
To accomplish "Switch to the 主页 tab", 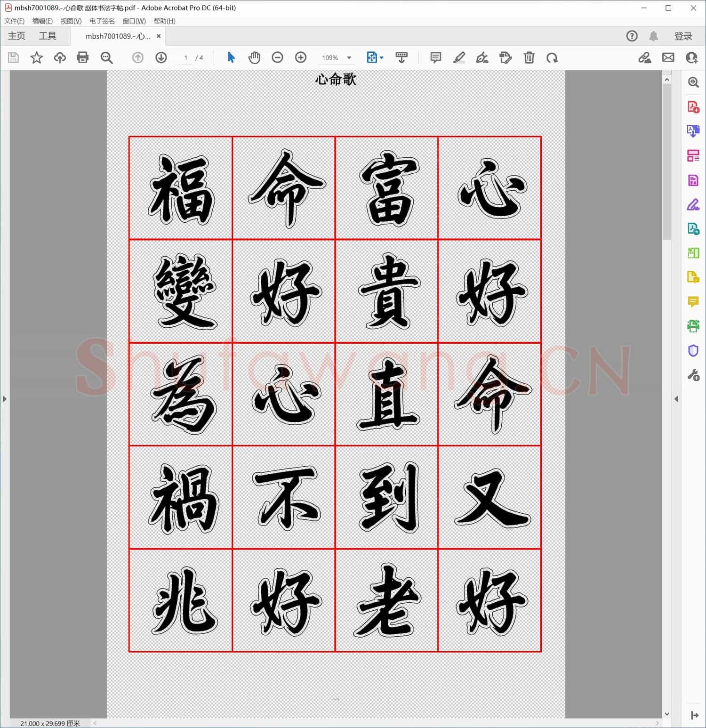I will tap(16, 36).
